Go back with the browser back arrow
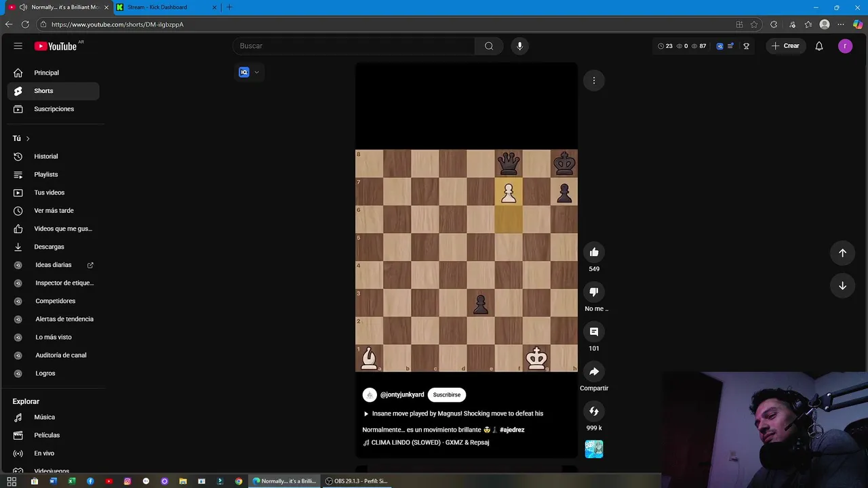Image resolution: width=868 pixels, height=488 pixels. (x=9, y=24)
